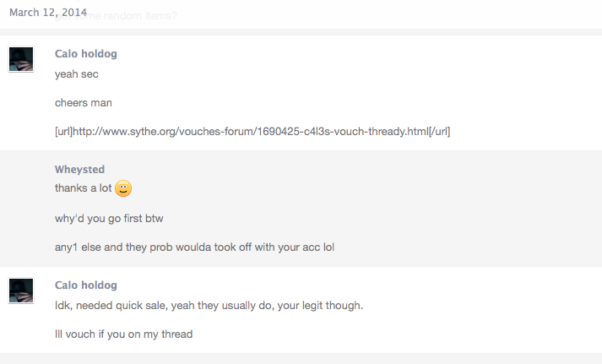Click the "thanks a lot" message text
Viewport: 602px width, 364px height.
83,188
